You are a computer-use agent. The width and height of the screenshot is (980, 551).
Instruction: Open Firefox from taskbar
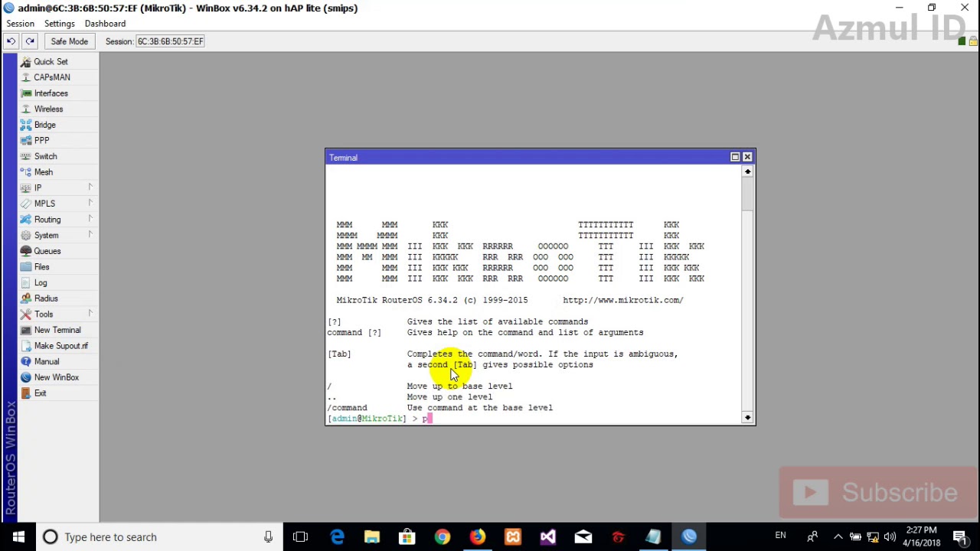click(478, 537)
